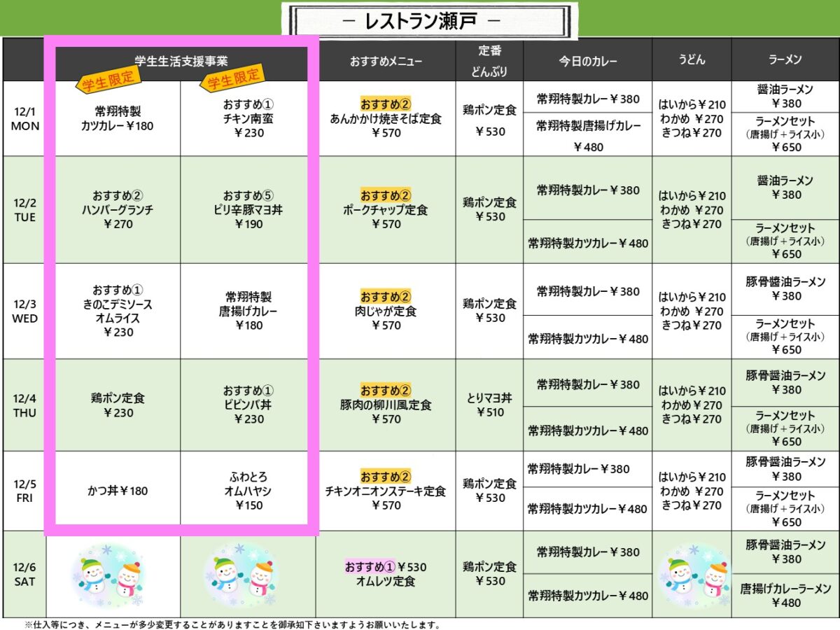Click the きのこデミソースオムライス menu cell
Image resolution: width=840 pixels, height=630 pixels.
pos(118,311)
